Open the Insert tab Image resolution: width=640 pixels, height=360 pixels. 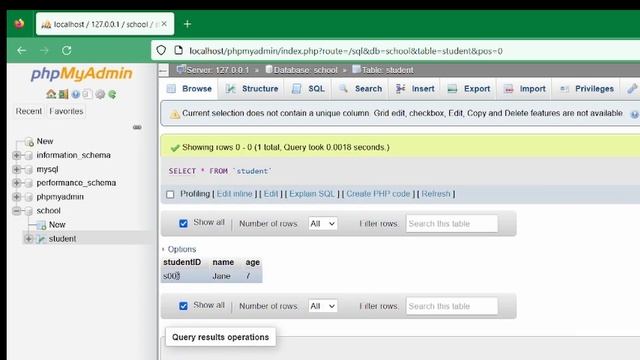point(416,89)
